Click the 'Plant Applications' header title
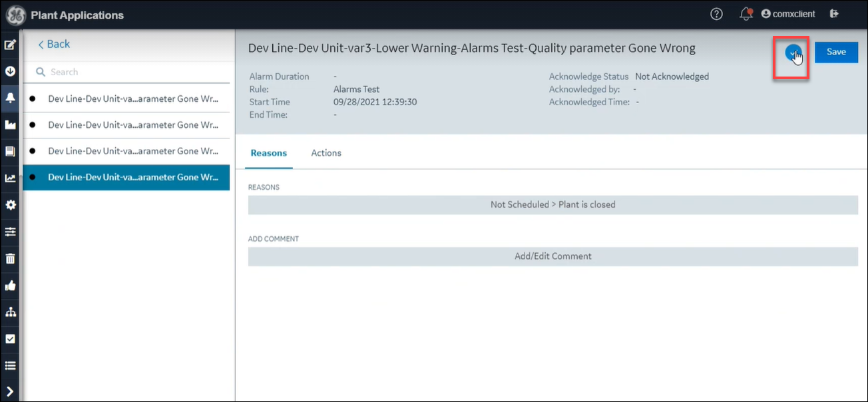Image resolution: width=868 pixels, height=402 pixels. tap(77, 15)
